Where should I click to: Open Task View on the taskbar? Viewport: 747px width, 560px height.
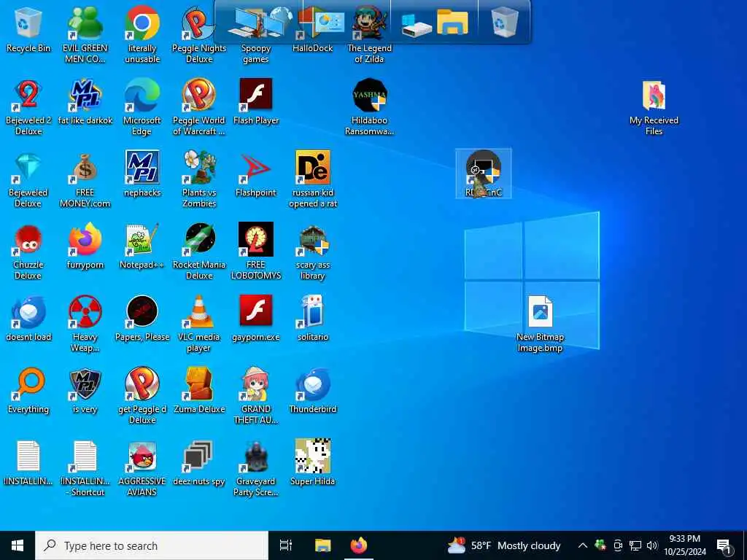click(x=286, y=545)
